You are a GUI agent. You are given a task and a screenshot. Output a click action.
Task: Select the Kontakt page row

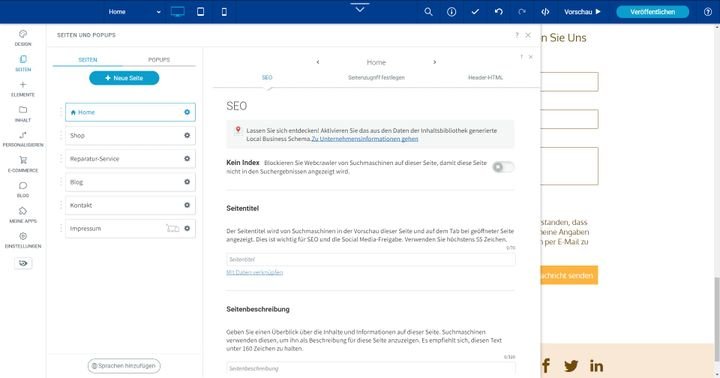[130, 205]
